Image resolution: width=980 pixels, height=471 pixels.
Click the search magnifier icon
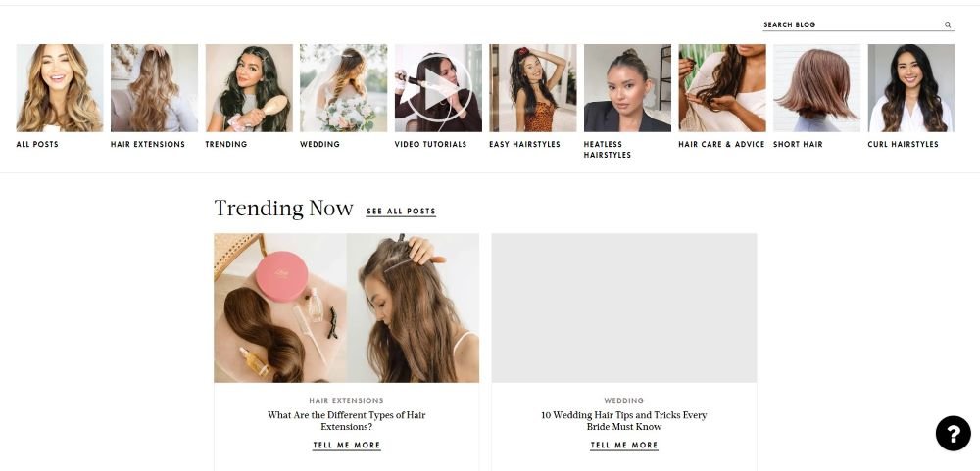tap(948, 25)
